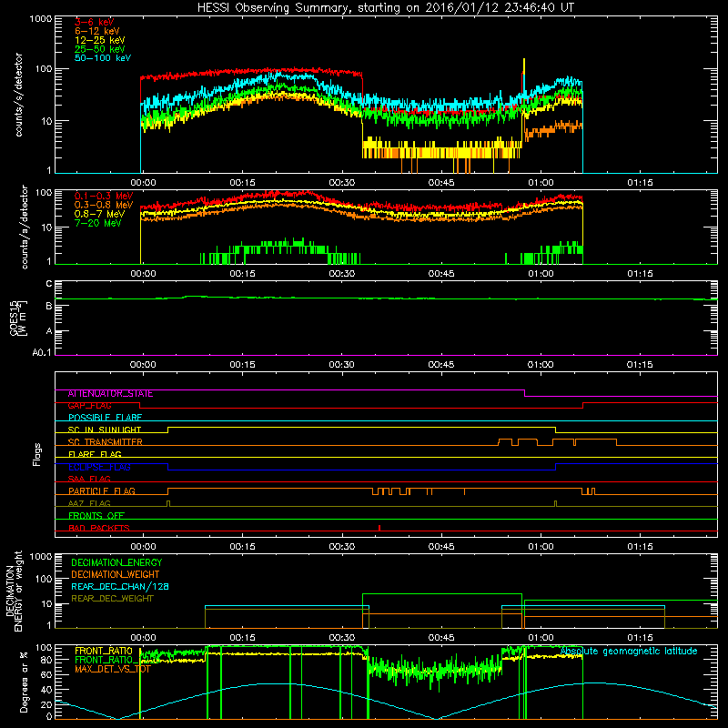
Task: Click the MAX_DET_VS_TOT legend label
Action: pos(113,669)
